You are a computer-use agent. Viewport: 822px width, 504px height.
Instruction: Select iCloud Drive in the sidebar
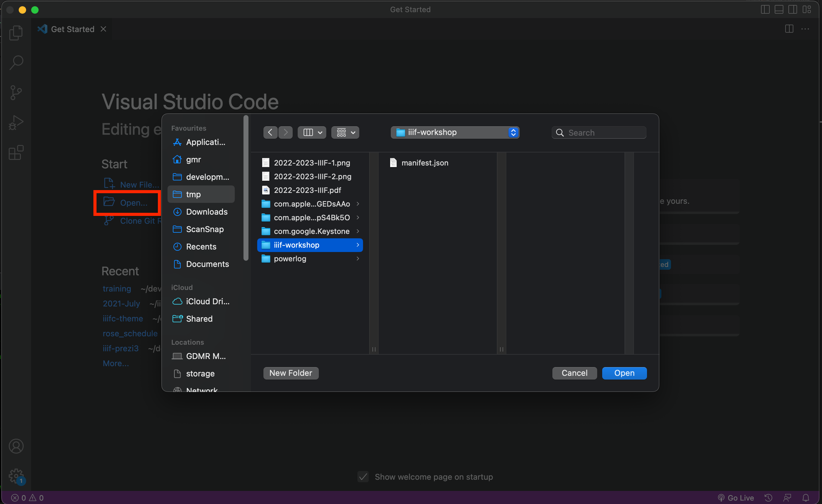201,301
